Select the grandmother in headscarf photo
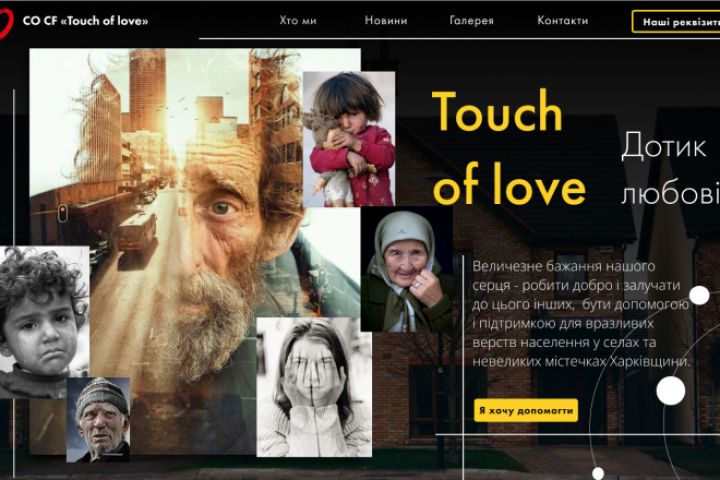 coord(407,269)
